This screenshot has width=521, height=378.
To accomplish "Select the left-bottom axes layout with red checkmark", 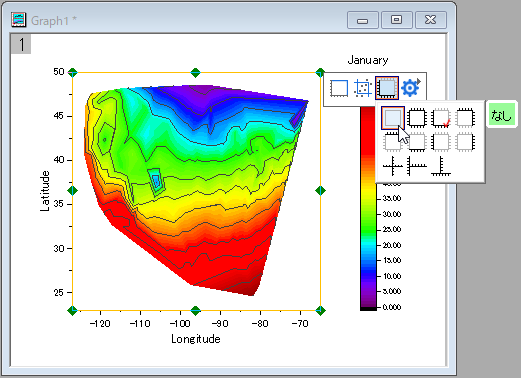I will pyautogui.click(x=441, y=118).
